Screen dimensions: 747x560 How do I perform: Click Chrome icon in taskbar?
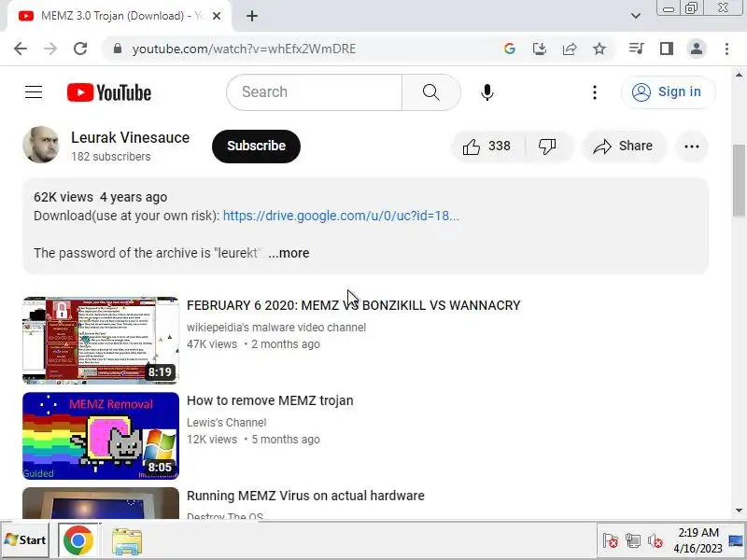click(78, 540)
